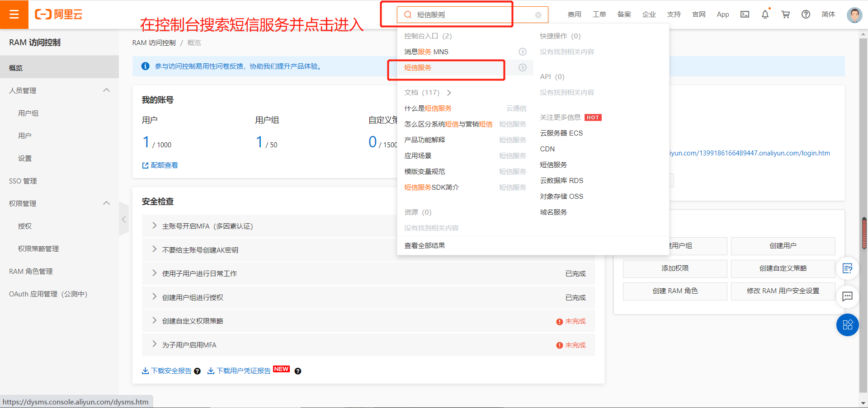
Task: Click help icon next to 下载用户凭证报告
Action: 297,371
